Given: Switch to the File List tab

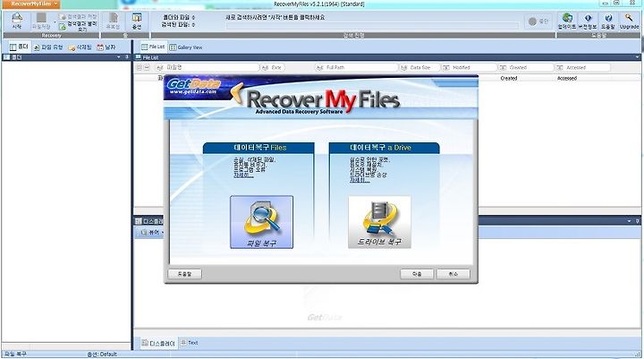Looking at the screenshot, I should coord(153,47).
